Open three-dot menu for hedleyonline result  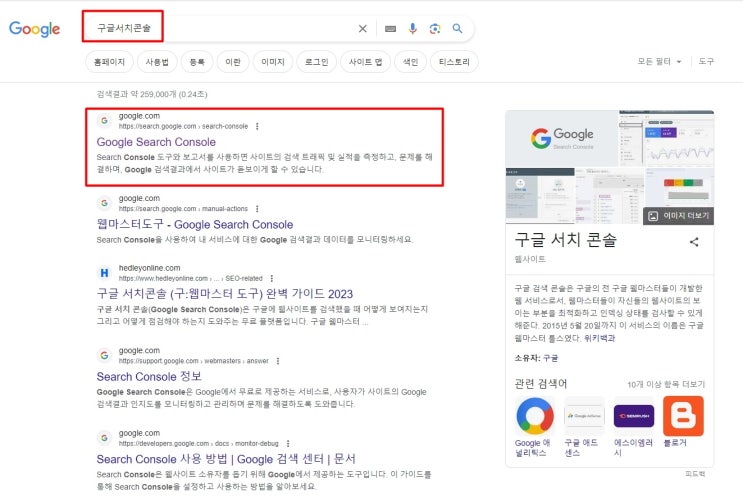pos(272,278)
